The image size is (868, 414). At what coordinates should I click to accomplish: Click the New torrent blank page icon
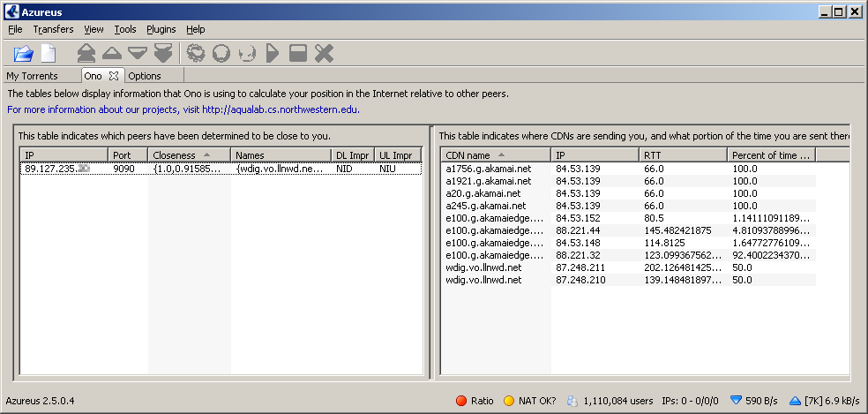point(49,54)
